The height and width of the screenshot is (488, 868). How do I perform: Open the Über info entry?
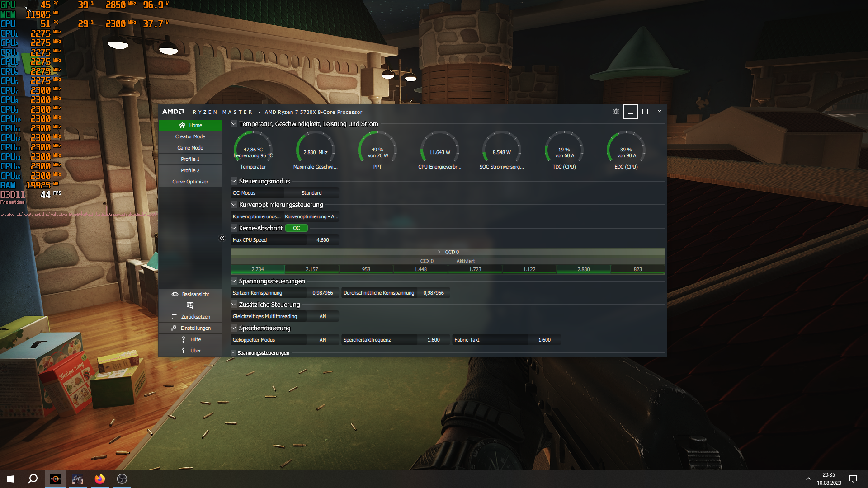coord(190,351)
